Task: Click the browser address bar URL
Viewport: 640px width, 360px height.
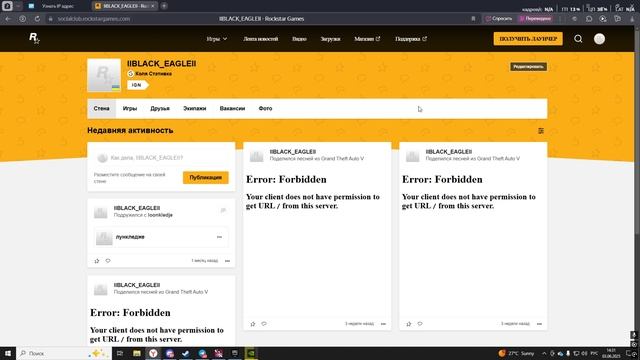Action: point(94,19)
